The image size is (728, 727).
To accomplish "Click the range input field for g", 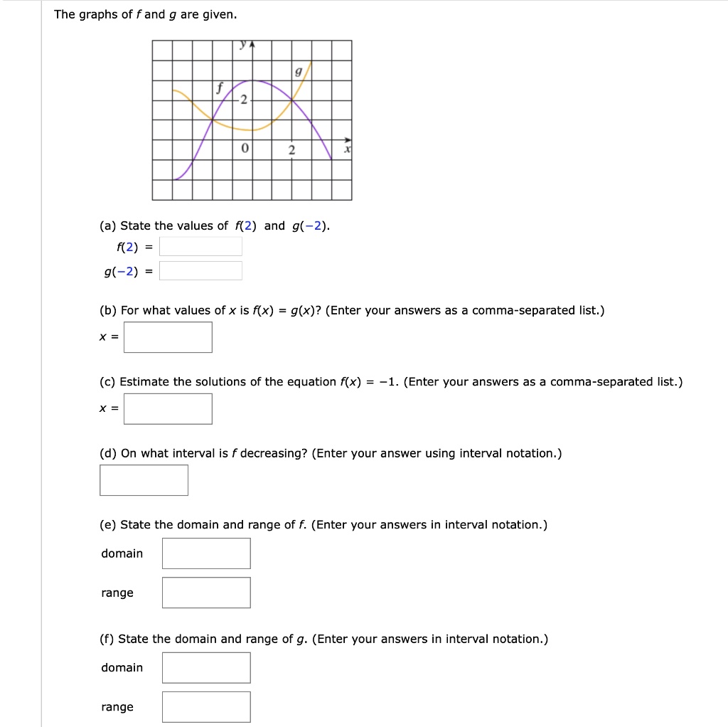I will [x=206, y=706].
